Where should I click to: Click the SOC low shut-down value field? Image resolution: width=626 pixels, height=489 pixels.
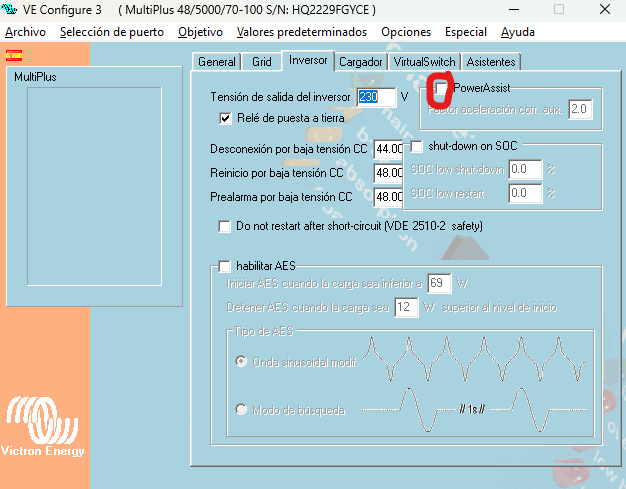tap(525, 169)
